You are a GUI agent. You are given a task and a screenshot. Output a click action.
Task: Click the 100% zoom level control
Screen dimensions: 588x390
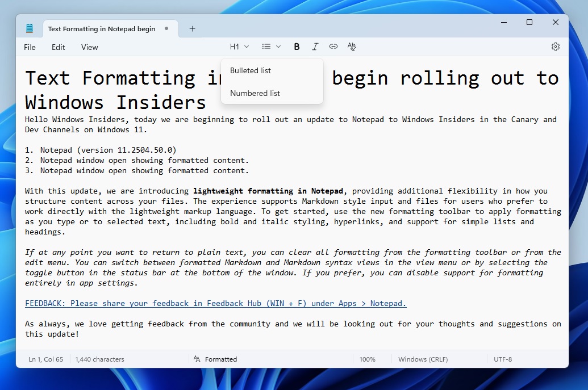click(368, 359)
